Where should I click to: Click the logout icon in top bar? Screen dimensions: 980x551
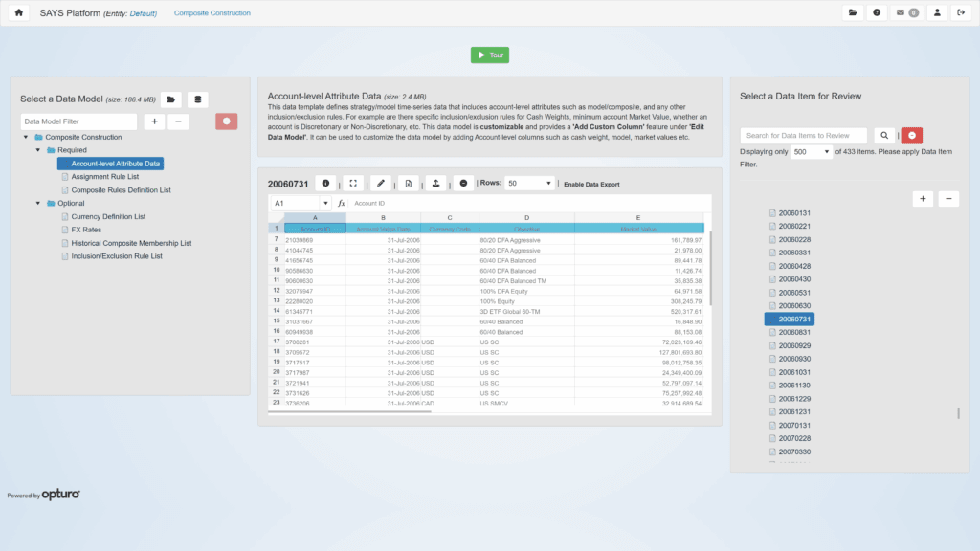pos(960,12)
